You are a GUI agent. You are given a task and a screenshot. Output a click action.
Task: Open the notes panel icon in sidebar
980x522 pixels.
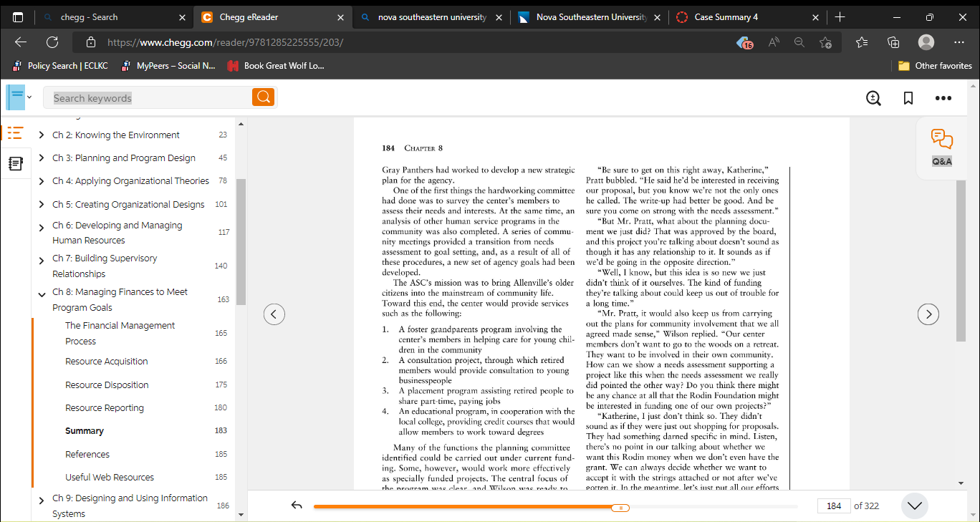[15, 164]
